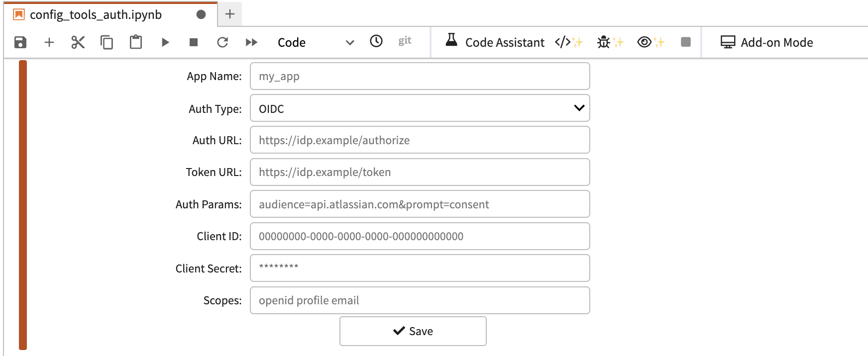
Task: Restart the kernel with the refresh icon
Action: 222,42
